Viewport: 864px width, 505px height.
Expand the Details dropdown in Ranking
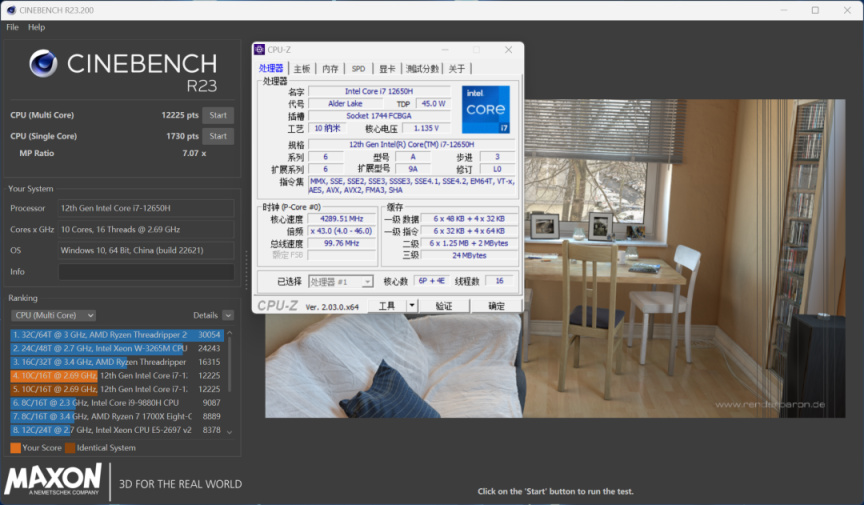(228, 315)
